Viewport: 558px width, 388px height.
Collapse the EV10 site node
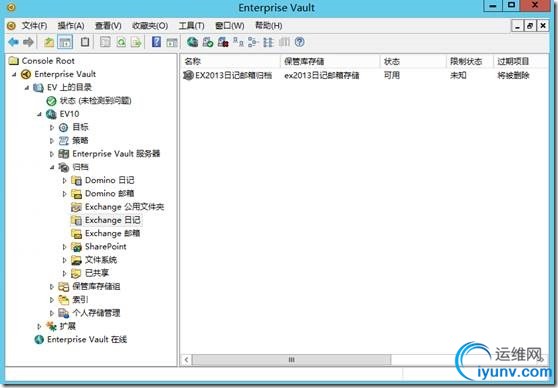[40, 114]
